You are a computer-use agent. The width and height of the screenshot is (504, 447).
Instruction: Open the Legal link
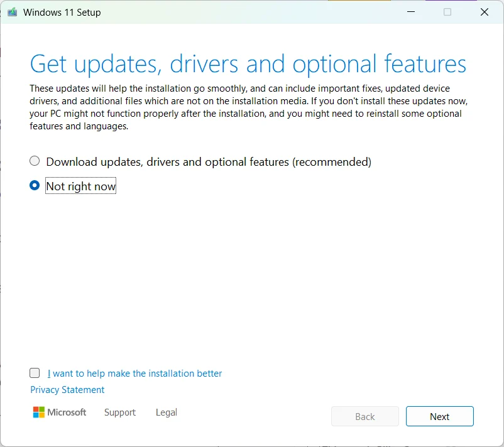(x=166, y=412)
